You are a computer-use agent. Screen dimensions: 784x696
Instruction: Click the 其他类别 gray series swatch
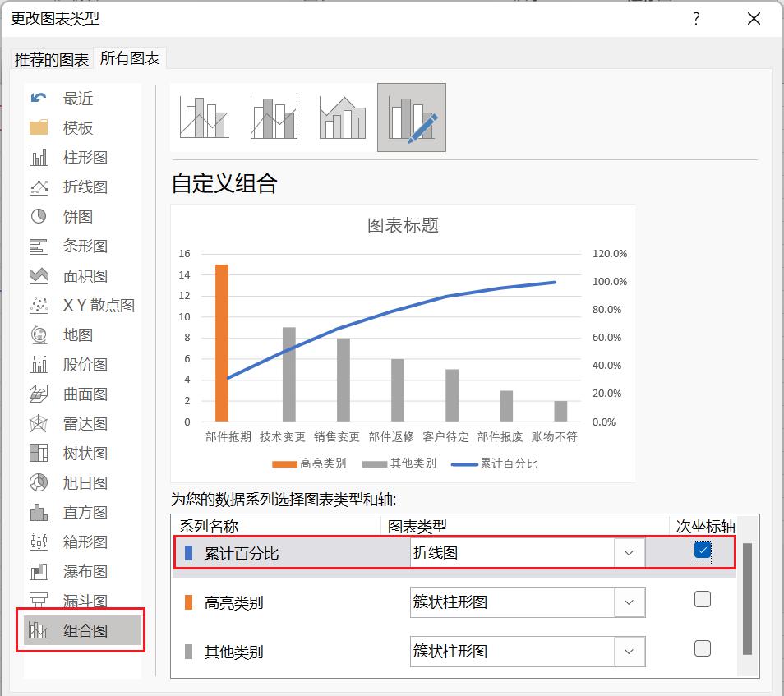(188, 652)
